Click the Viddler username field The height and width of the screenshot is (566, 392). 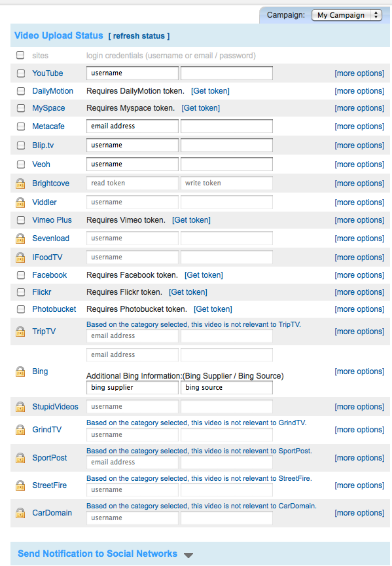[132, 202]
